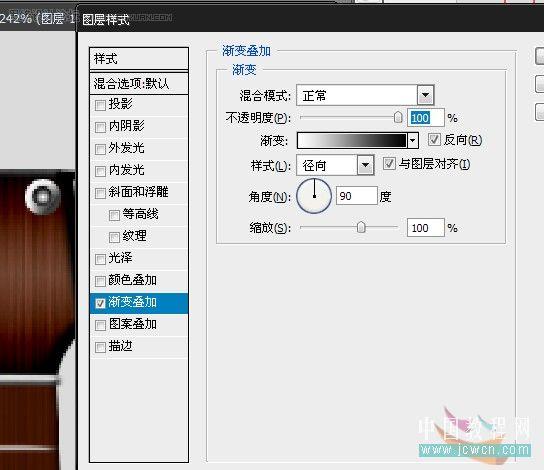Click the scale 100 input field
The height and width of the screenshot is (470, 544).
(x=425, y=228)
